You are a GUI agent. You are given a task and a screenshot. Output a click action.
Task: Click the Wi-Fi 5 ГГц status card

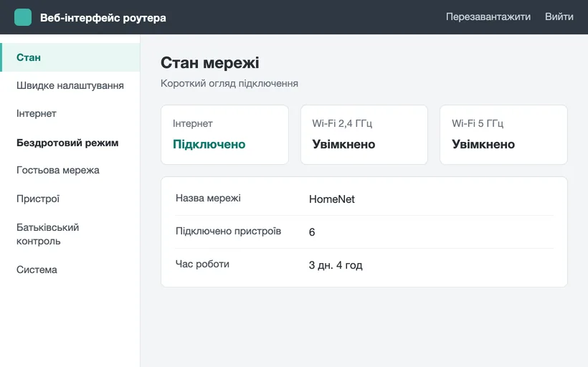(x=503, y=135)
